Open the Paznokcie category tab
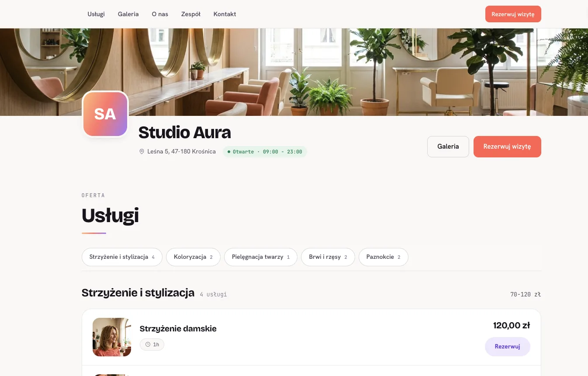Viewport: 588px width, 376px height. coord(384,257)
